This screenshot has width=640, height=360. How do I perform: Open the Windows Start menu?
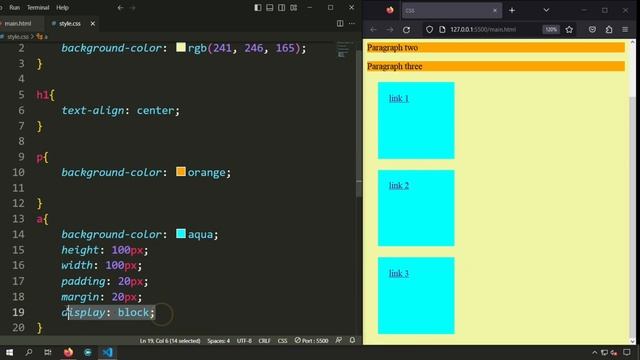tap(9, 352)
